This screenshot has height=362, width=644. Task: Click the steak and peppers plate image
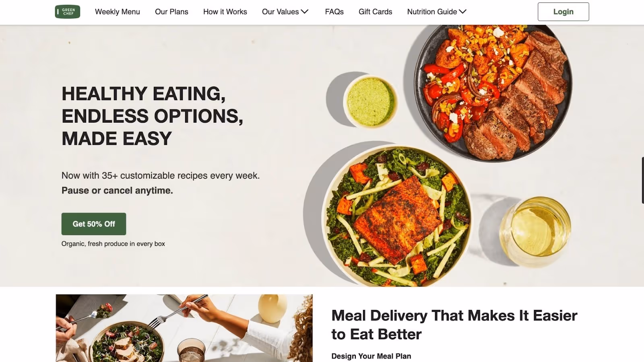pyautogui.click(x=493, y=93)
